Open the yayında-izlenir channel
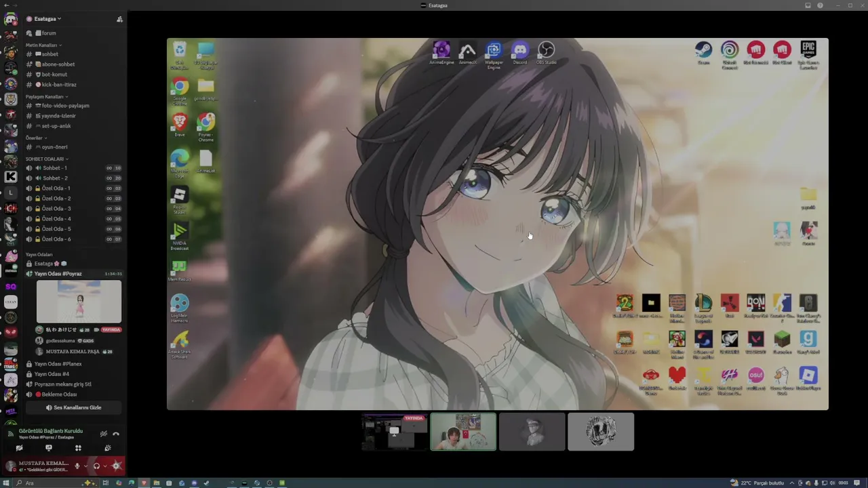868x488 pixels. point(73,116)
